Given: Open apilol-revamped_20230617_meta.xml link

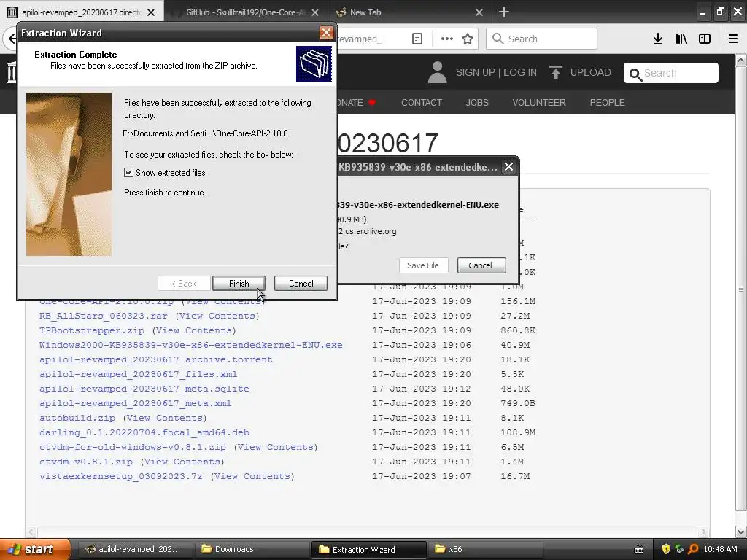Looking at the screenshot, I should [x=135, y=403].
